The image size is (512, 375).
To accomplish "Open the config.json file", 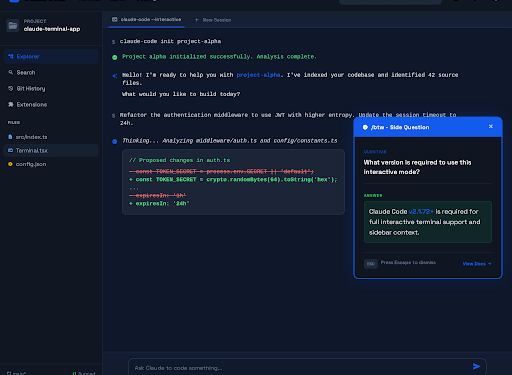I will tap(51, 164).
